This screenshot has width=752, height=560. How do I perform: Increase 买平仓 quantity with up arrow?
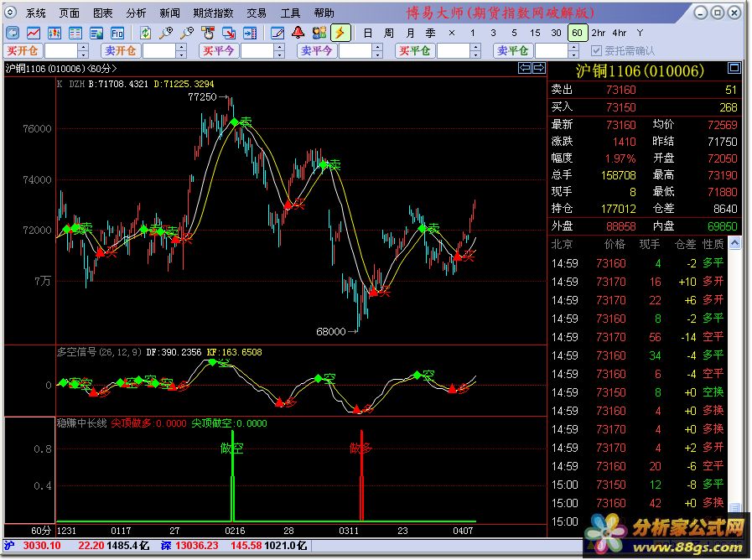click(x=475, y=47)
